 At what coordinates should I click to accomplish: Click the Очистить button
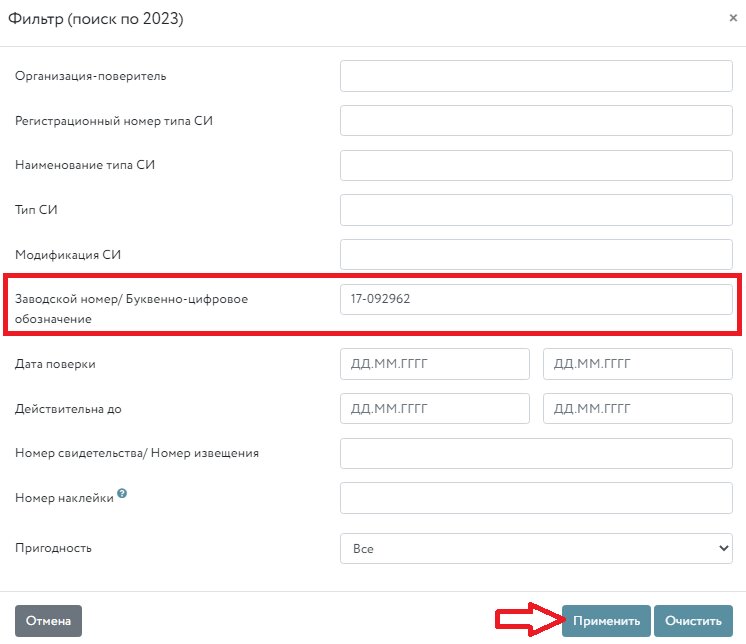(x=693, y=621)
